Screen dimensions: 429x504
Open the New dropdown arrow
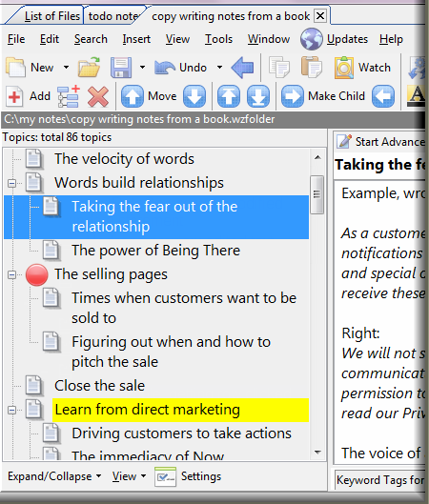click(x=66, y=68)
